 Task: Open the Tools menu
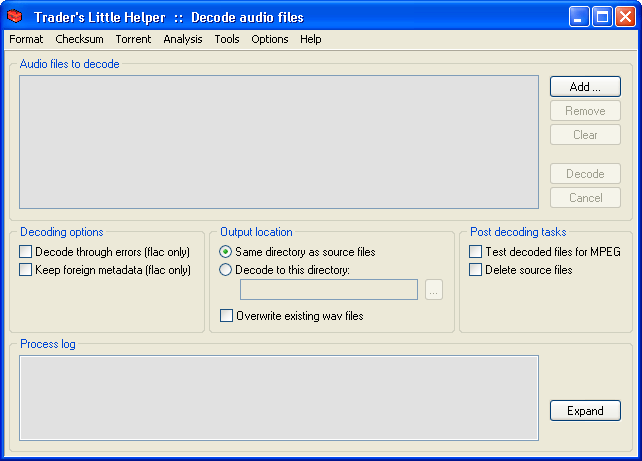point(227,39)
